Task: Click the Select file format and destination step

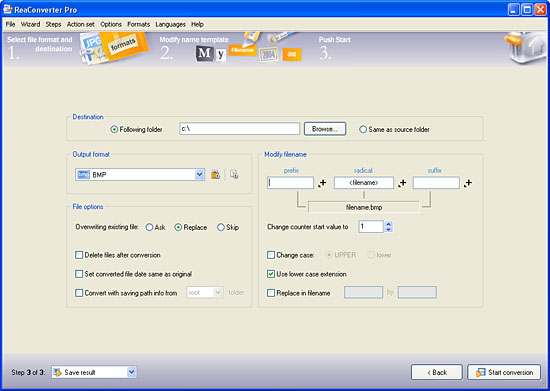Action: 39,44
